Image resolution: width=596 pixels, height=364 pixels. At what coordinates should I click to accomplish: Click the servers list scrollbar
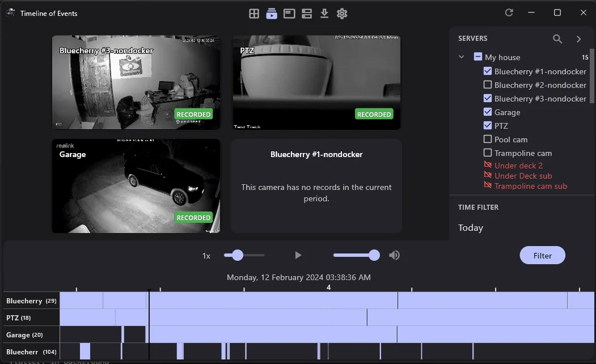point(591,76)
